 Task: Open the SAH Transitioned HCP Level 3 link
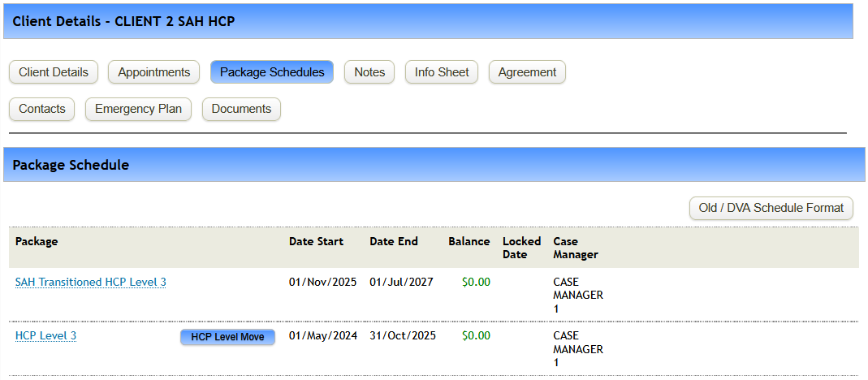tap(91, 282)
